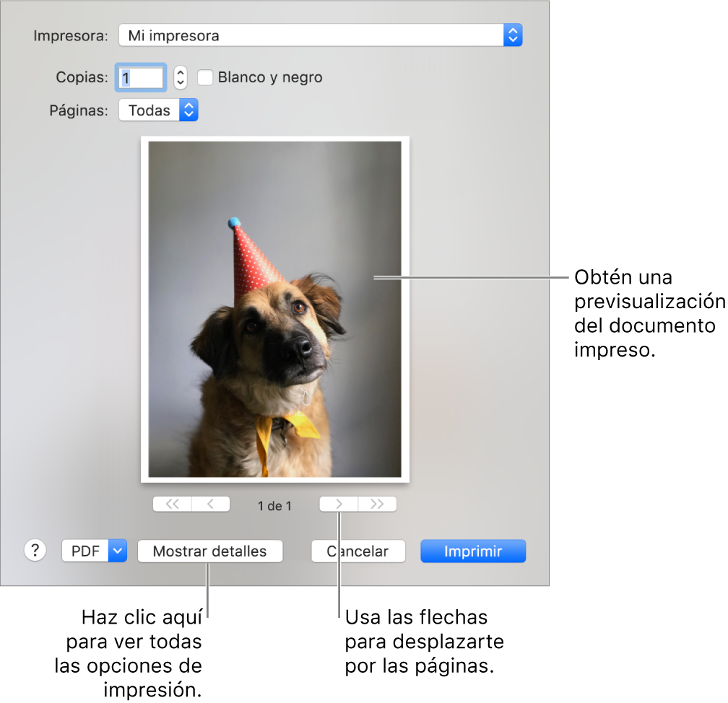Click the Copias number input field
728x703 pixels.
click(141, 77)
